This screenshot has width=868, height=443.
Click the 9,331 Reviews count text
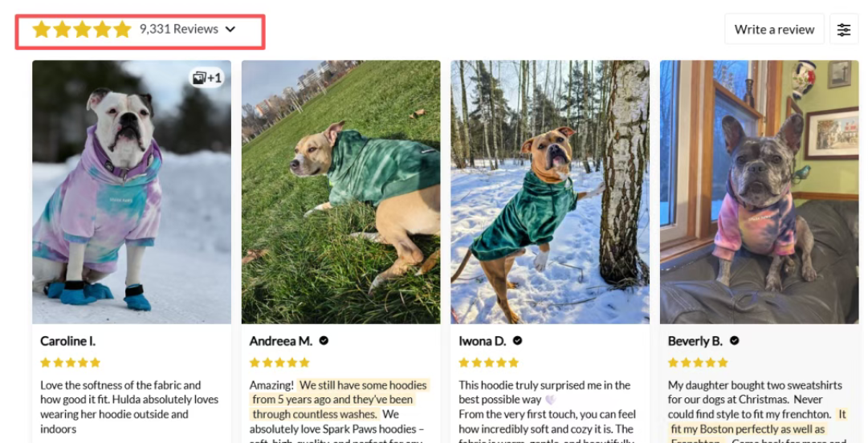point(179,30)
